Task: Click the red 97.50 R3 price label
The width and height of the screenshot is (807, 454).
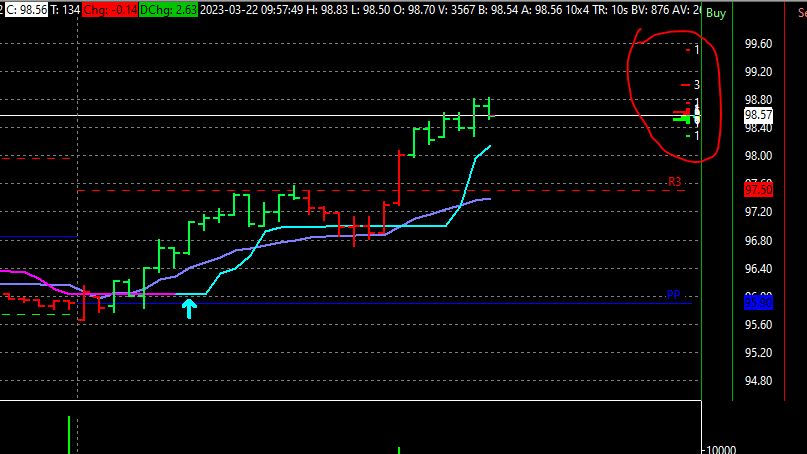Action: coord(759,190)
